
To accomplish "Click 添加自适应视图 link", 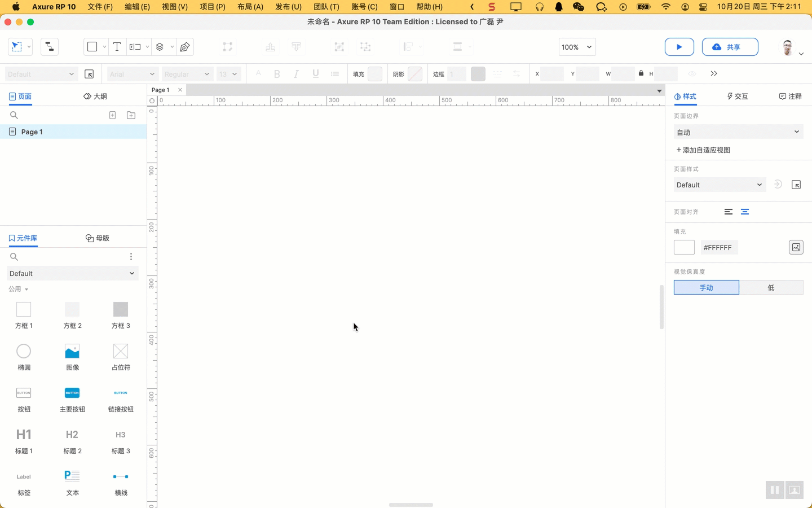I will tap(703, 150).
